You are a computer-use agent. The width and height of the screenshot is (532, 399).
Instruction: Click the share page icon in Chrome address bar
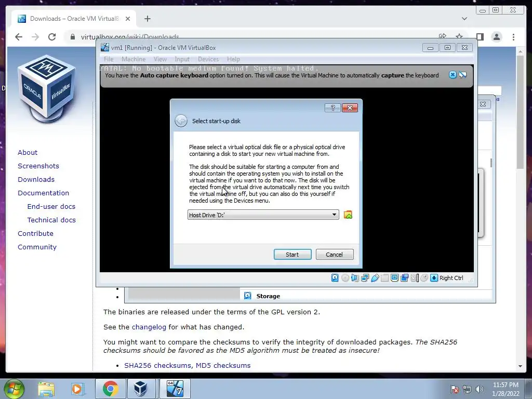[443, 37]
